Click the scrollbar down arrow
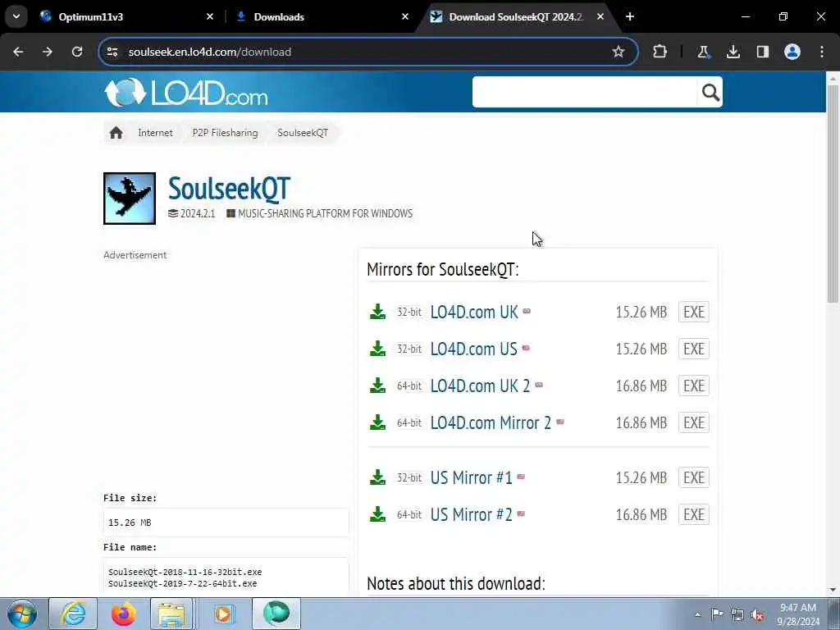This screenshot has width=840, height=630. point(833,590)
